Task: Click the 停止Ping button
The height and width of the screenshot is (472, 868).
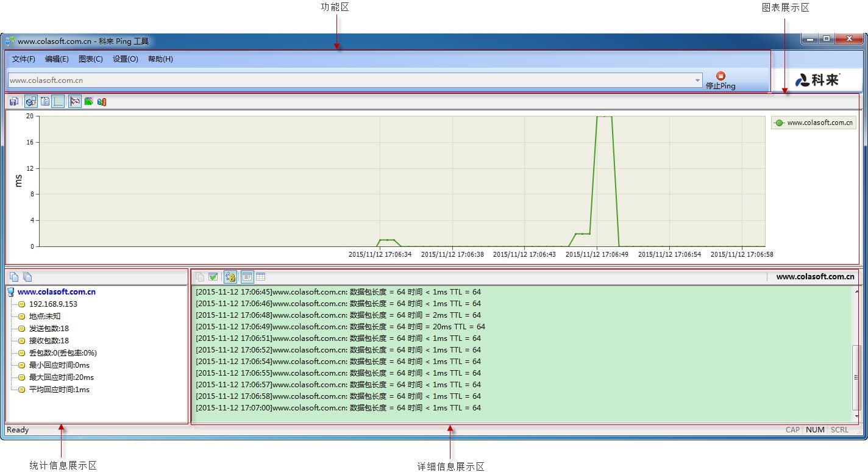Action: point(720,80)
